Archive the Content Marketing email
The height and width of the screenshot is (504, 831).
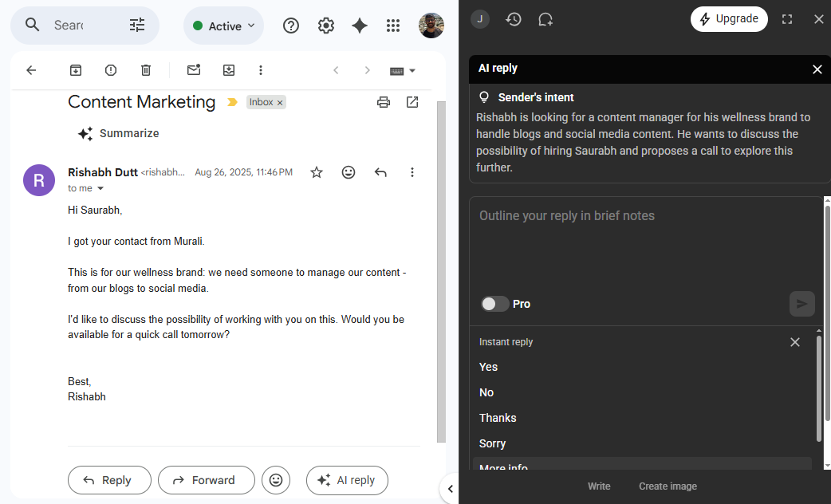76,70
